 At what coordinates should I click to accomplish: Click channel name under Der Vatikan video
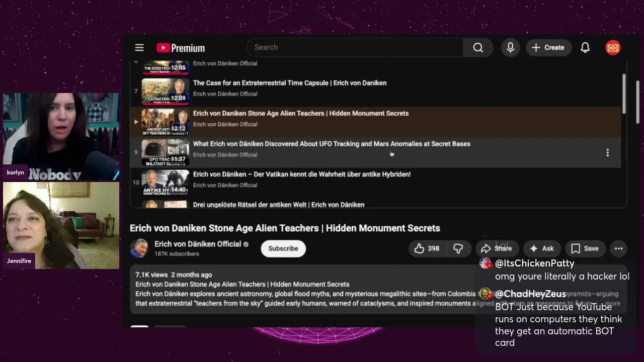coord(225,185)
